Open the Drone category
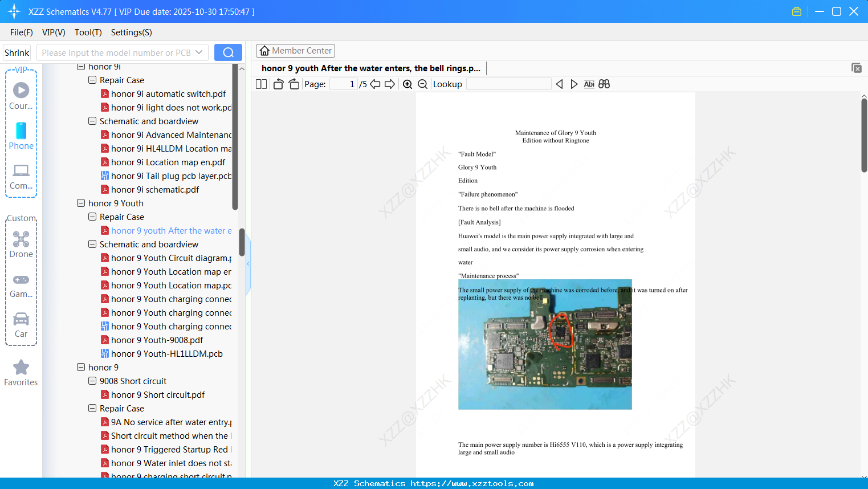 coord(21,244)
